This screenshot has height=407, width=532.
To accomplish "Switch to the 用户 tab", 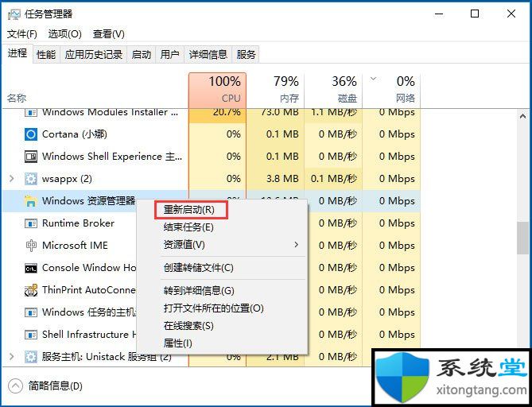I will point(169,54).
